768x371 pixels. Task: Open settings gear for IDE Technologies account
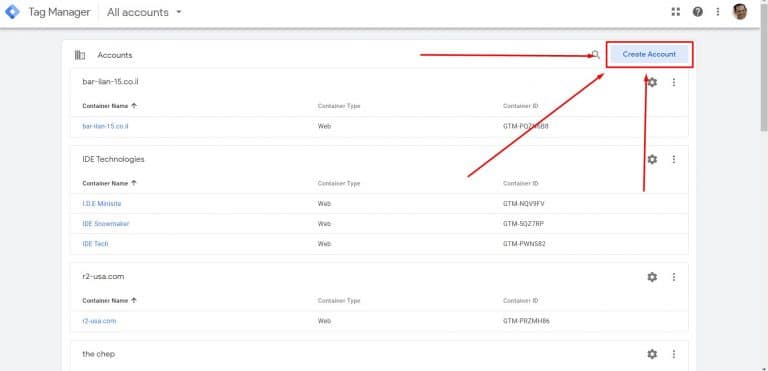pos(652,159)
